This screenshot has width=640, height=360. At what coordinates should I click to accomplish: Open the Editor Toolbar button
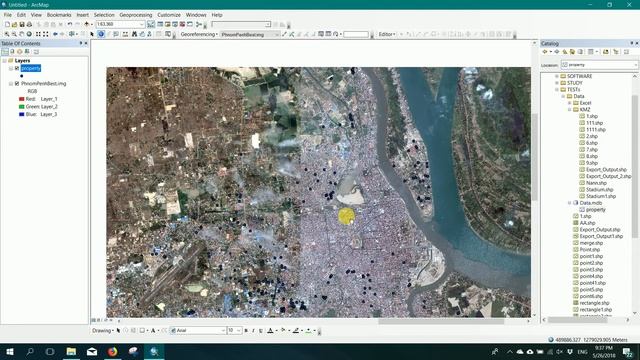(151, 24)
